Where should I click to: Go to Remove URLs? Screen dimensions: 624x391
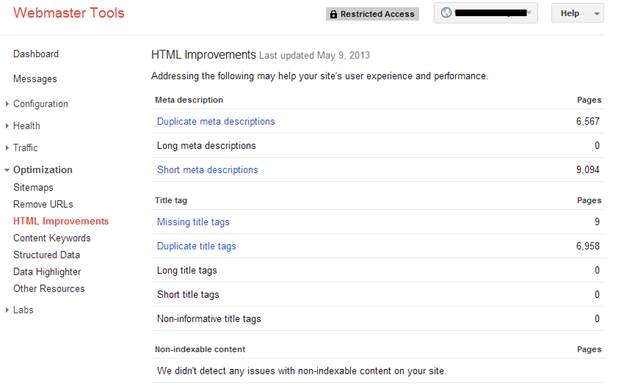pyautogui.click(x=43, y=204)
